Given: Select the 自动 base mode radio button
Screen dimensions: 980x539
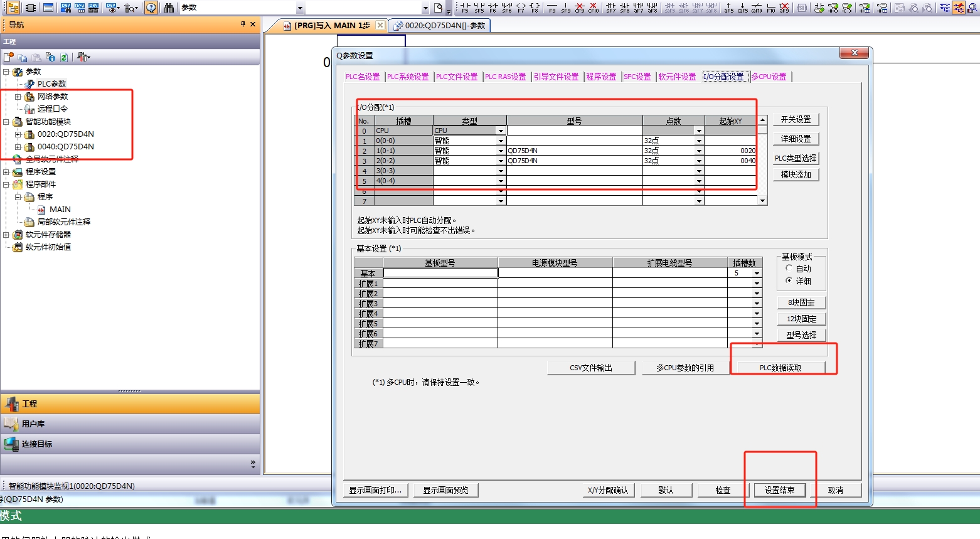Looking at the screenshot, I should pyautogui.click(x=789, y=269).
